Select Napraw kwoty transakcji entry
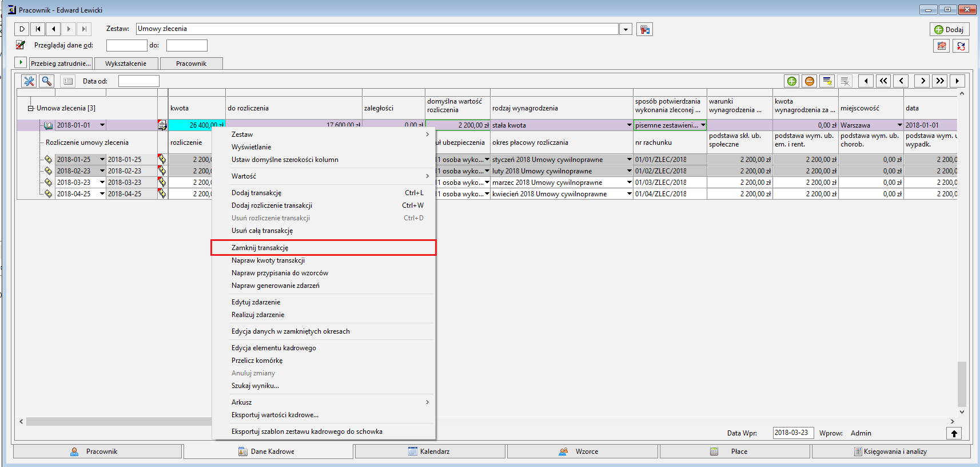 click(x=324, y=260)
